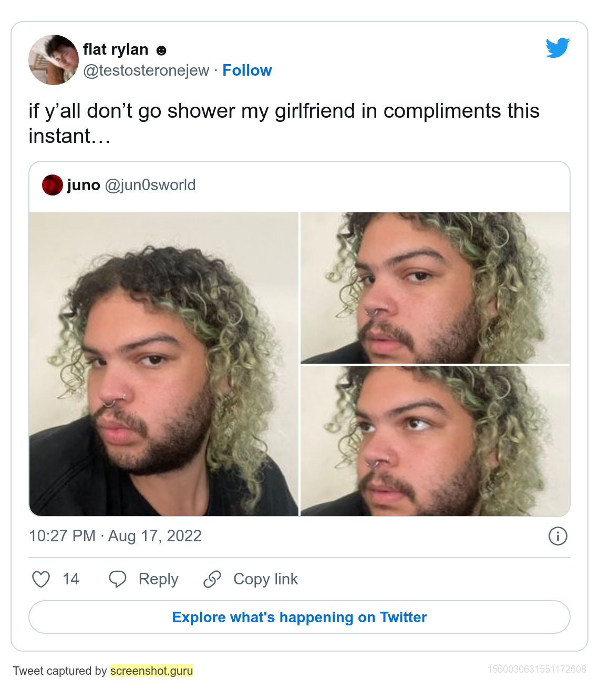
Task: Like the tweet with the heart icon
Action: [41, 579]
